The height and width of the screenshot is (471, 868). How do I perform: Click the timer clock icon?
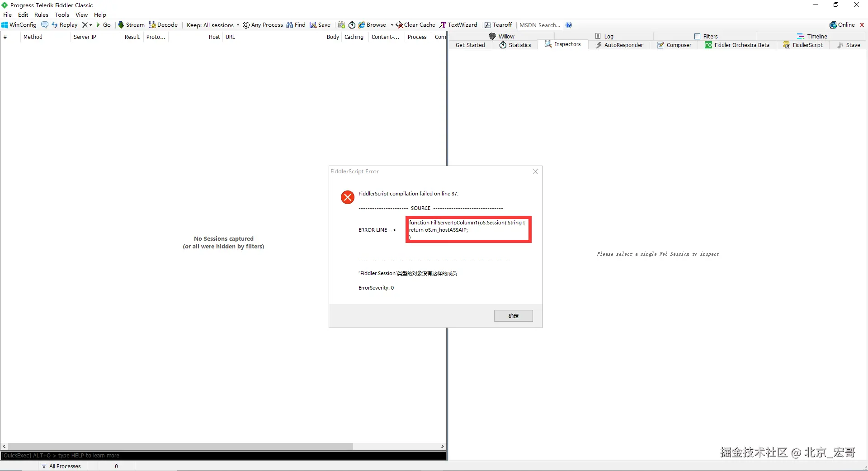point(352,25)
